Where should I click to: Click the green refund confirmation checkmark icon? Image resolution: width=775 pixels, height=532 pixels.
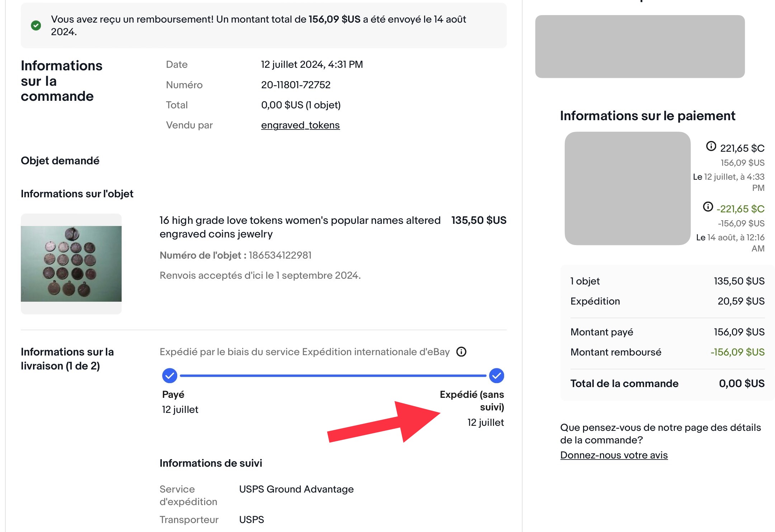pos(36,25)
